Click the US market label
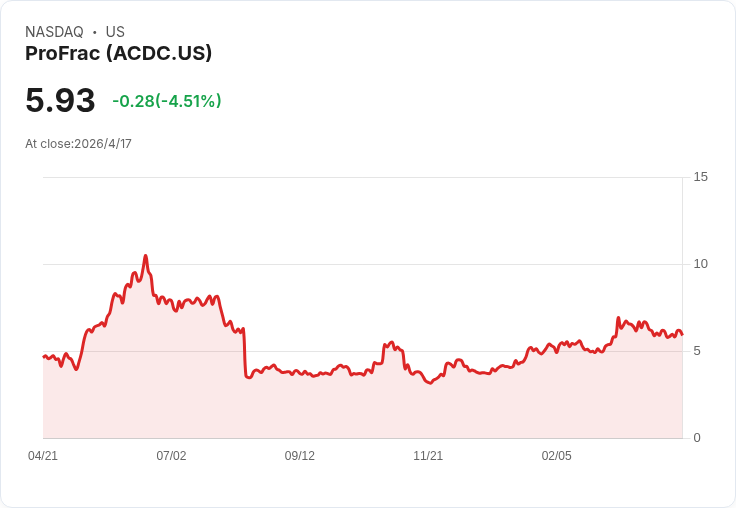Viewport: 736px width, 508px height. click(x=115, y=32)
